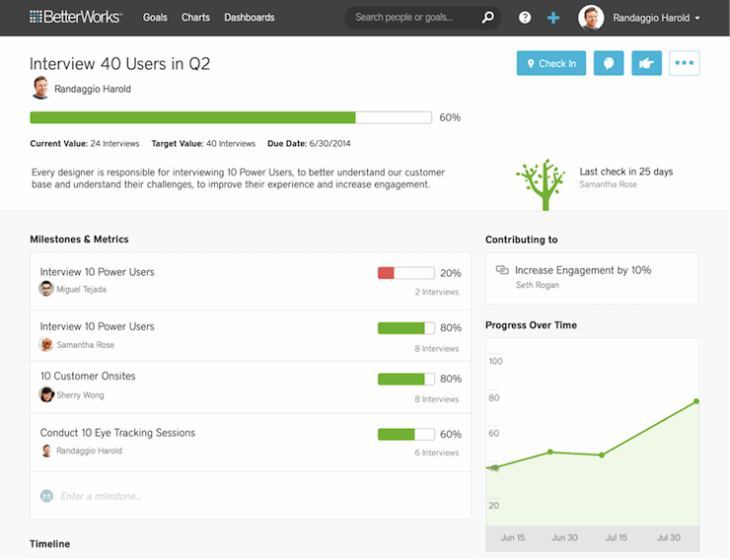The width and height of the screenshot is (730, 560).
Task: Click the red 20% milestone progress bar
Action: click(x=405, y=273)
